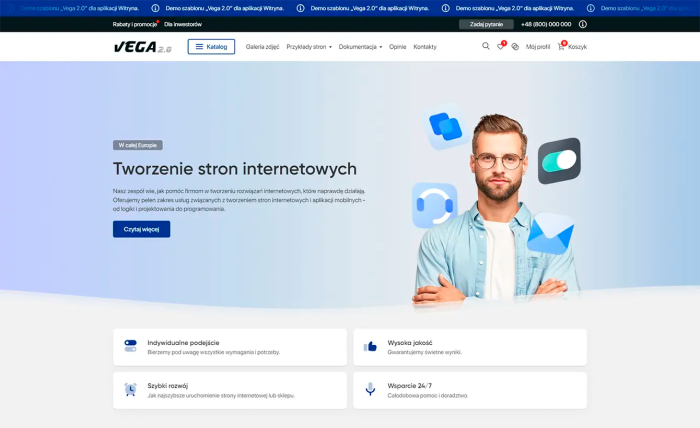Open the Katalog menu button
700x428 pixels.
click(x=211, y=47)
